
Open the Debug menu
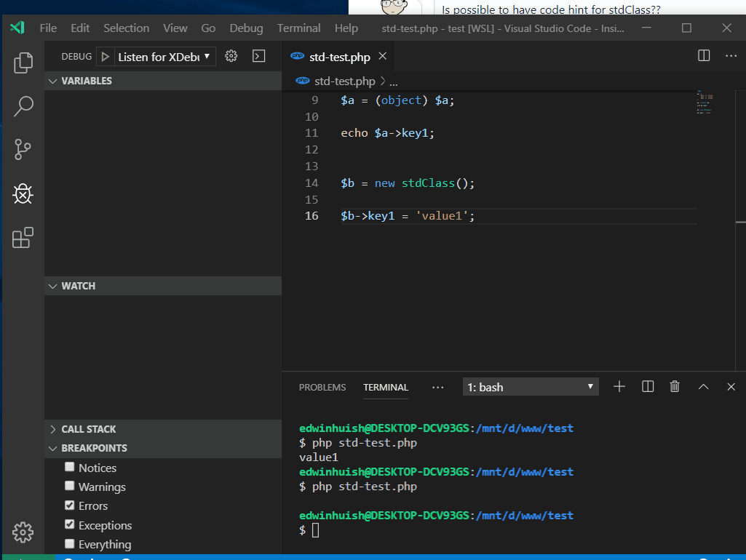click(x=246, y=28)
